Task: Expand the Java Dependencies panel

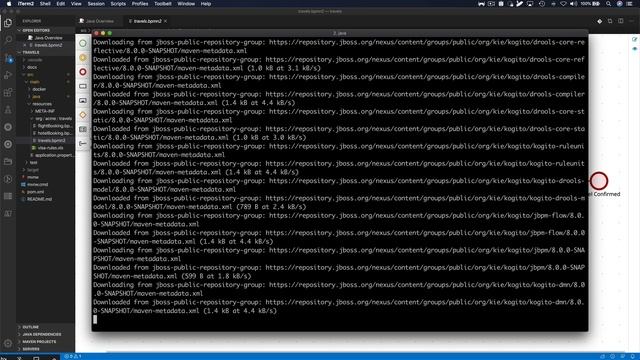Action: 45,334
